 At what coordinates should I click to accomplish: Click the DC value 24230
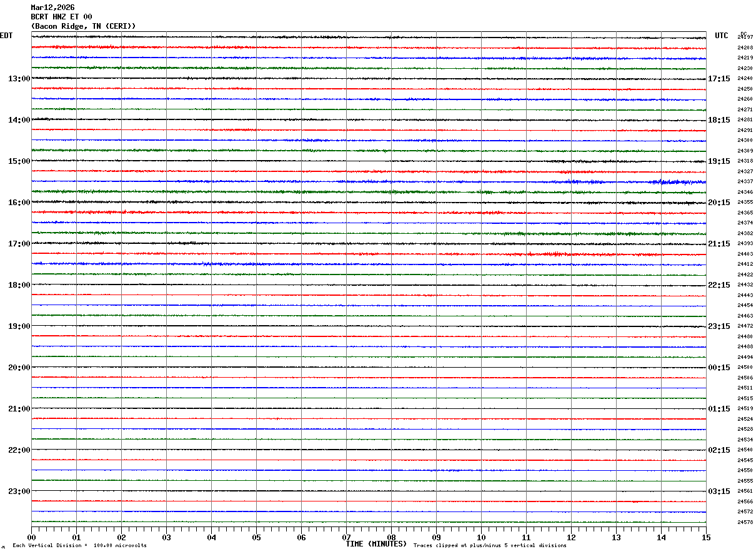coord(745,68)
